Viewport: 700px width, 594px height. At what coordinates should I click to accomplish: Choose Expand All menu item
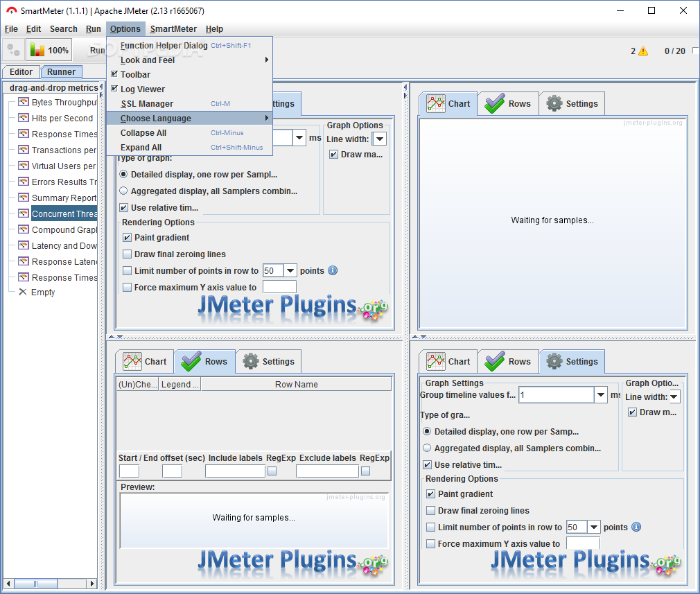[189, 148]
